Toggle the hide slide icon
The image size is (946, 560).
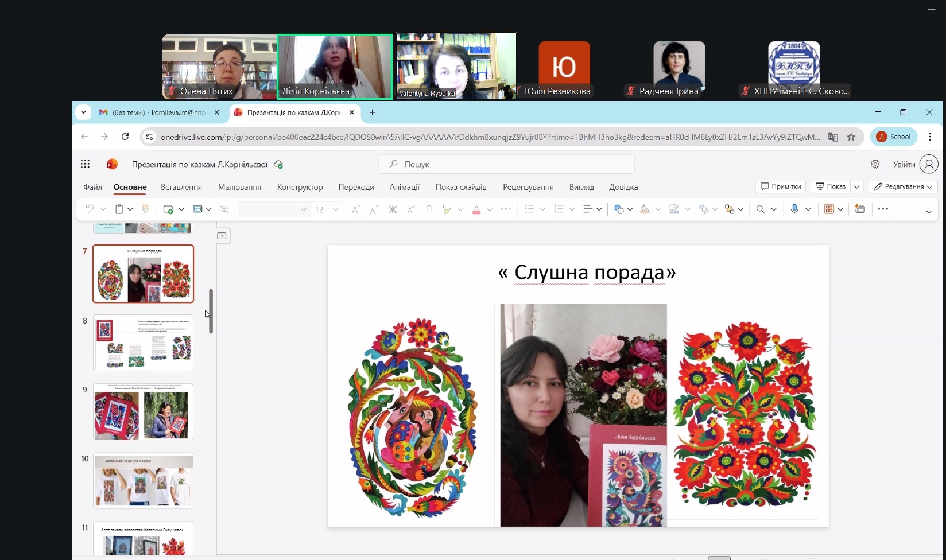(x=224, y=209)
